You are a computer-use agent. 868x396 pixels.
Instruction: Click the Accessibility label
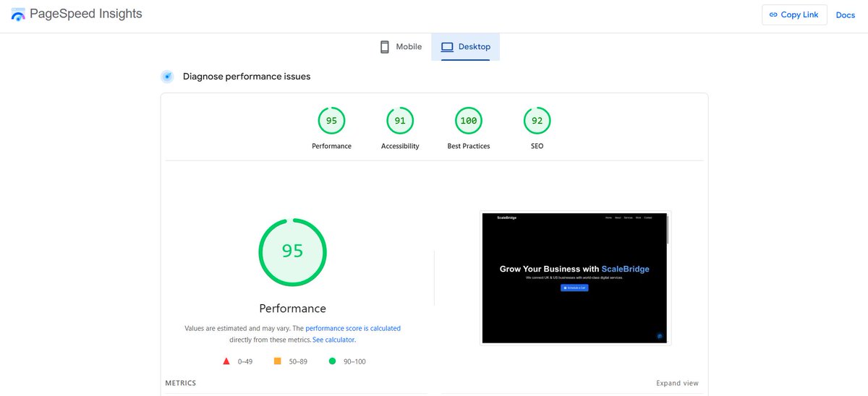coord(400,146)
